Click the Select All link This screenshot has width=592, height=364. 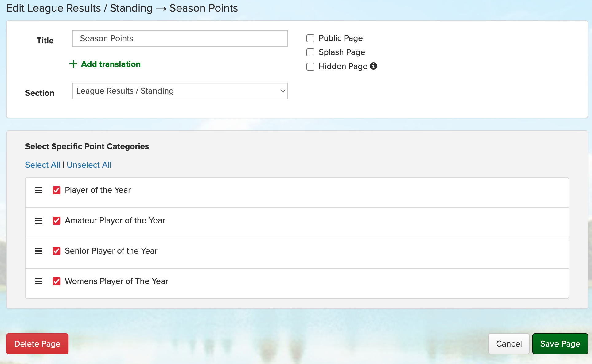[x=43, y=165]
